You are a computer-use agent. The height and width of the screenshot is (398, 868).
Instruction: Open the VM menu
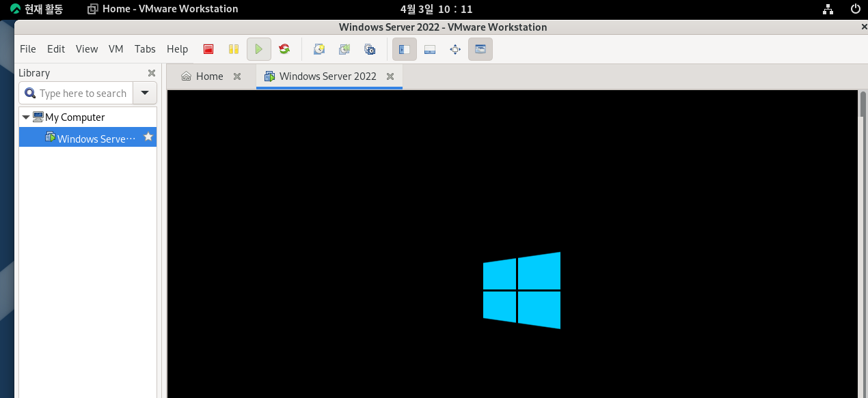tap(116, 49)
